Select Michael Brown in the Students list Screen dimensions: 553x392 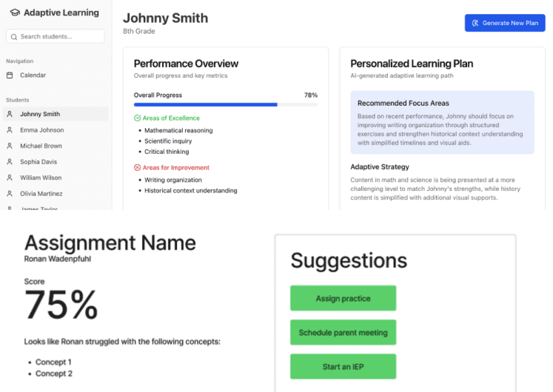(x=56, y=146)
